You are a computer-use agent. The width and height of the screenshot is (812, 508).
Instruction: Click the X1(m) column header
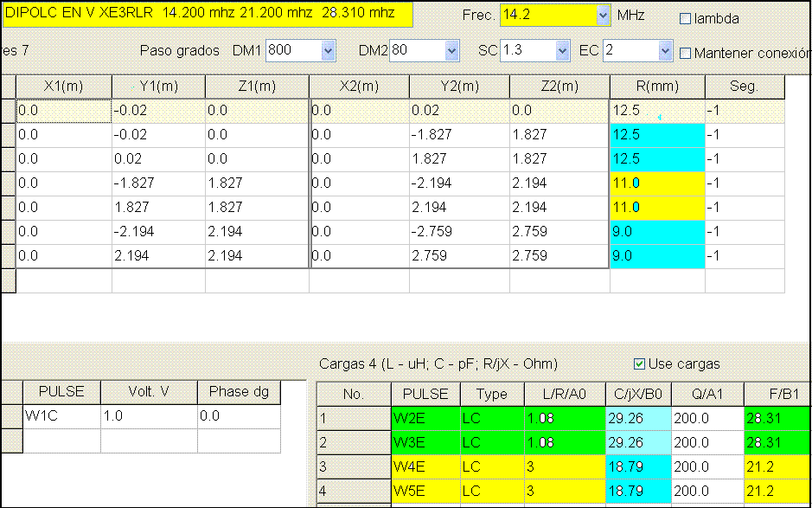click(x=64, y=87)
